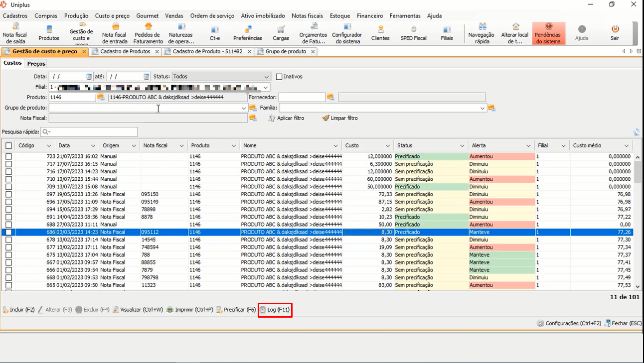Open Orçamentos de Faturamento toolbar icon
644x363 pixels.
click(x=313, y=33)
